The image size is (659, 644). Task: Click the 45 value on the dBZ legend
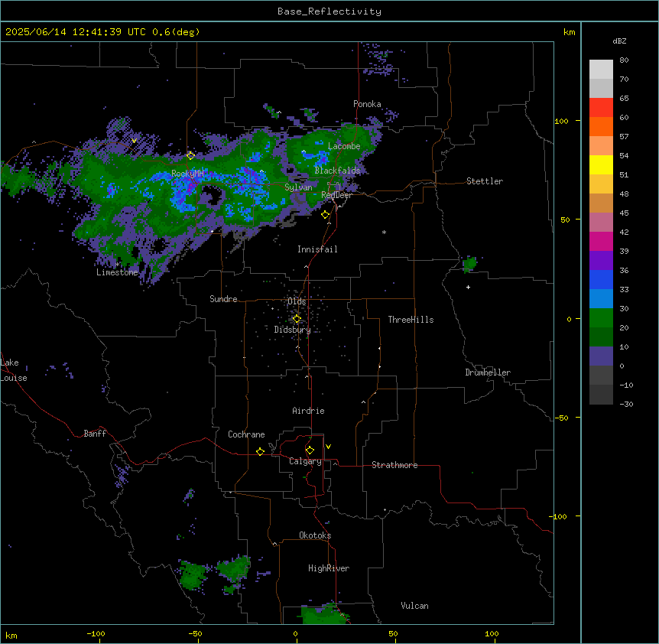click(624, 213)
